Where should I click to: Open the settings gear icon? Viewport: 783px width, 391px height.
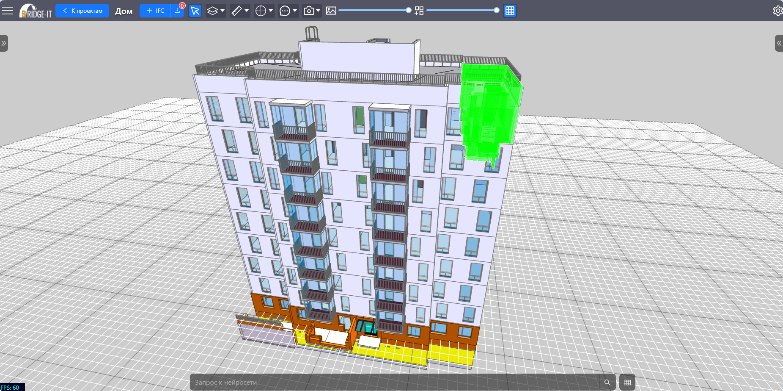[x=778, y=10]
